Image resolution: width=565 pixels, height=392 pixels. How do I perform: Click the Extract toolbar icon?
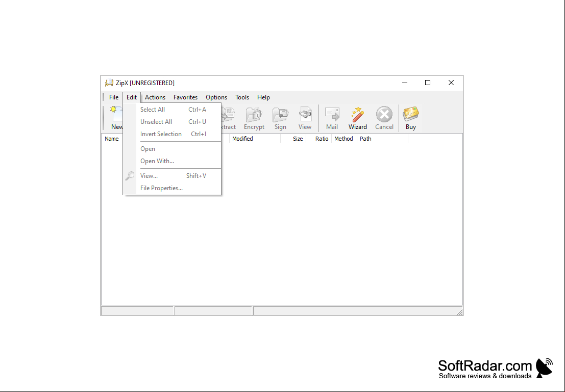coord(229,118)
